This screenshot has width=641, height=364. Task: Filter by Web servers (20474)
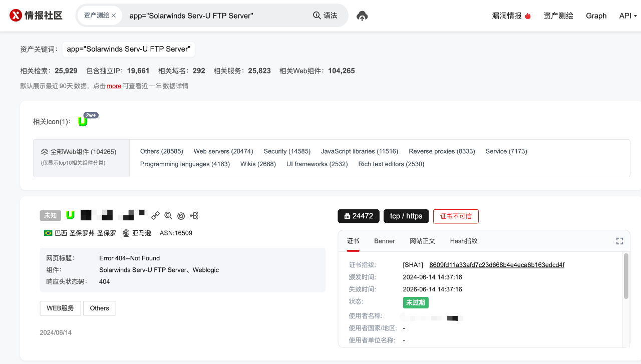click(223, 151)
